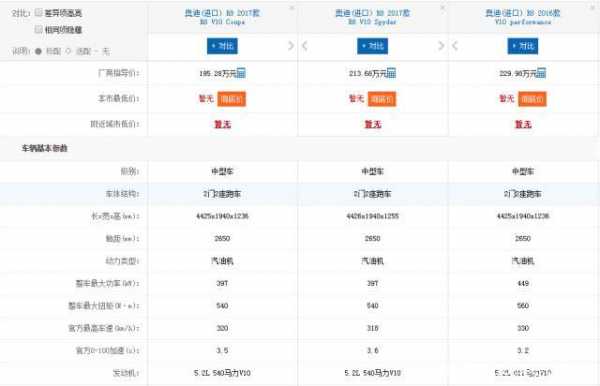
Task: Select the 车体结构 row label
Action: coord(122,194)
